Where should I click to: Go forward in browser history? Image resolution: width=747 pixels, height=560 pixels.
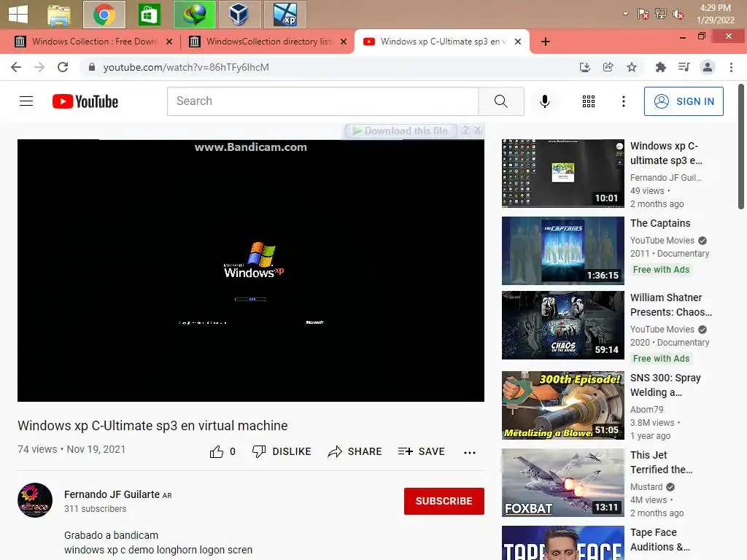(39, 67)
